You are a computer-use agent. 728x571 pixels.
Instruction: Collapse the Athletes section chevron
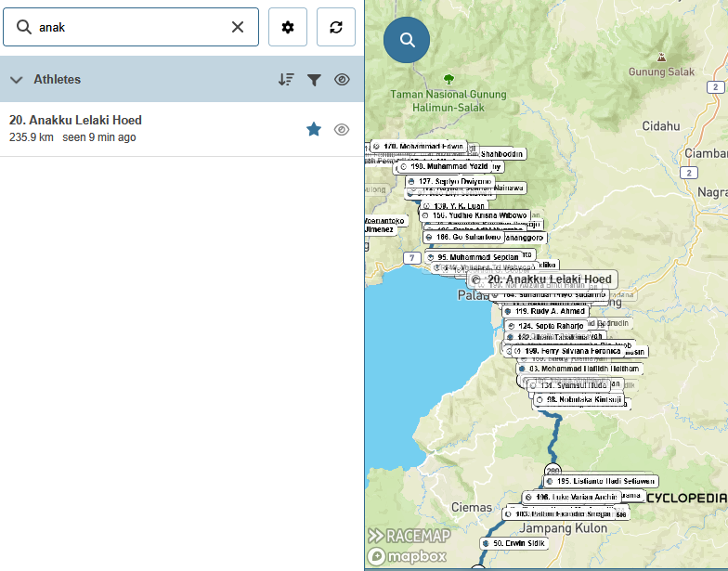17,80
